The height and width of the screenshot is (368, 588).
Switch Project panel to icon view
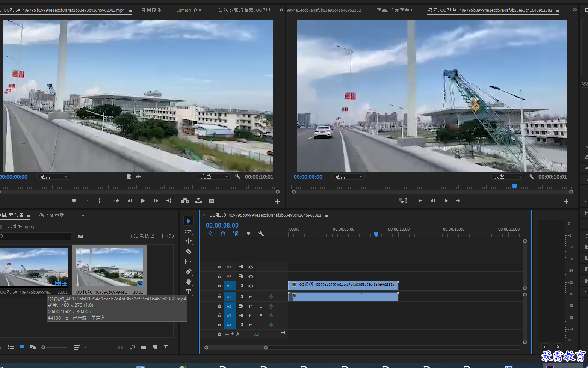[x=22, y=347]
